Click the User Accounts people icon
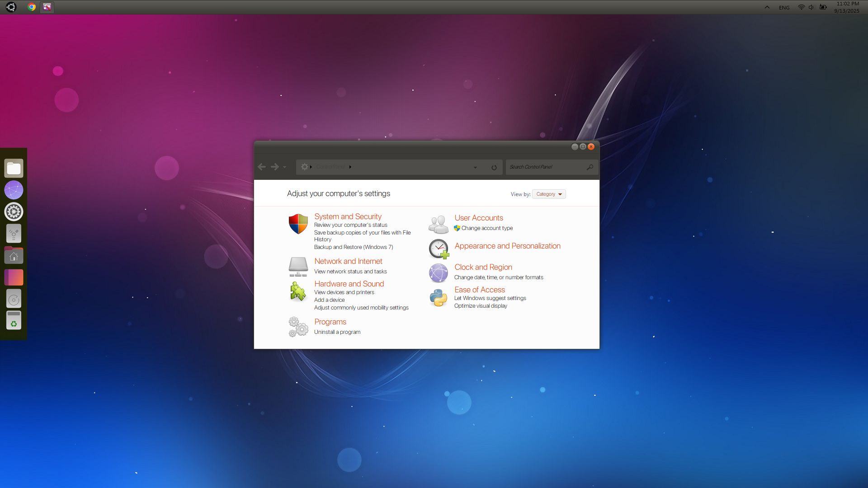 coord(438,224)
